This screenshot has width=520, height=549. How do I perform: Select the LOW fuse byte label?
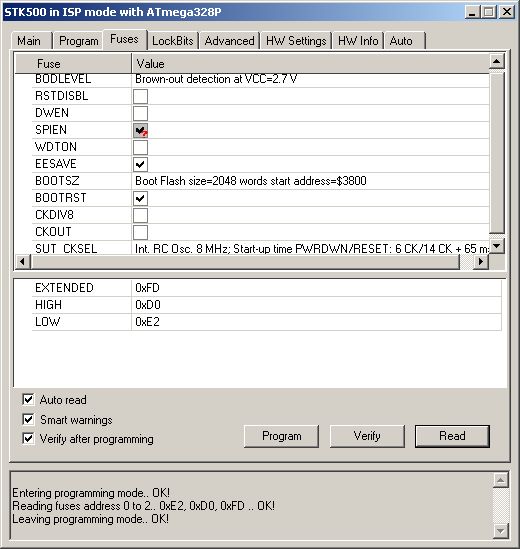(48, 322)
